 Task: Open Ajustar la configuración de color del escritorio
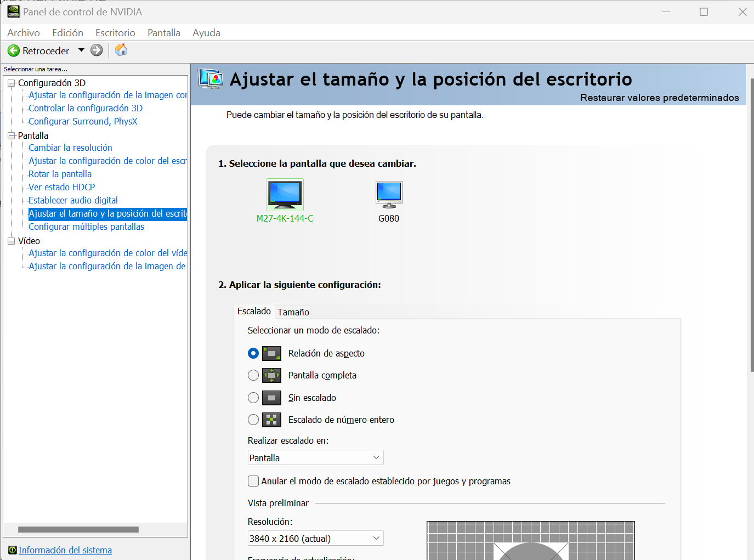click(x=107, y=161)
